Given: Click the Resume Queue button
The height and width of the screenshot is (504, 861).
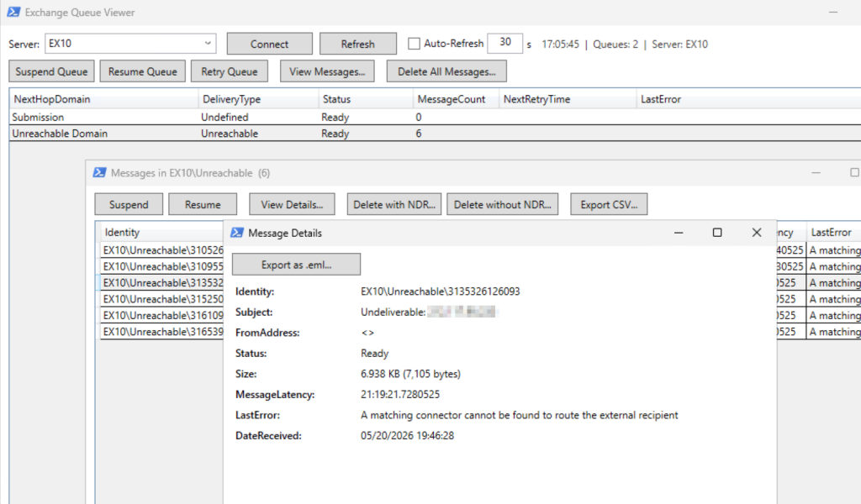Looking at the screenshot, I should 143,71.
